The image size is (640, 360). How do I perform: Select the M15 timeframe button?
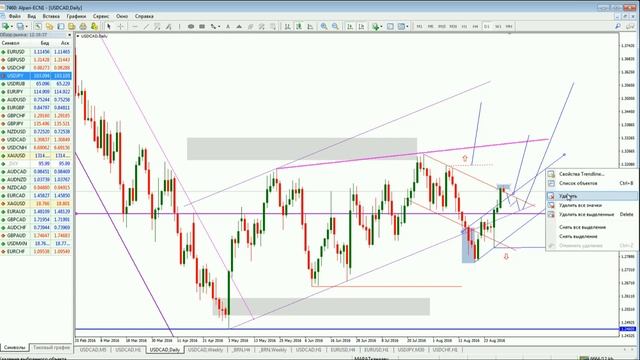click(442, 27)
